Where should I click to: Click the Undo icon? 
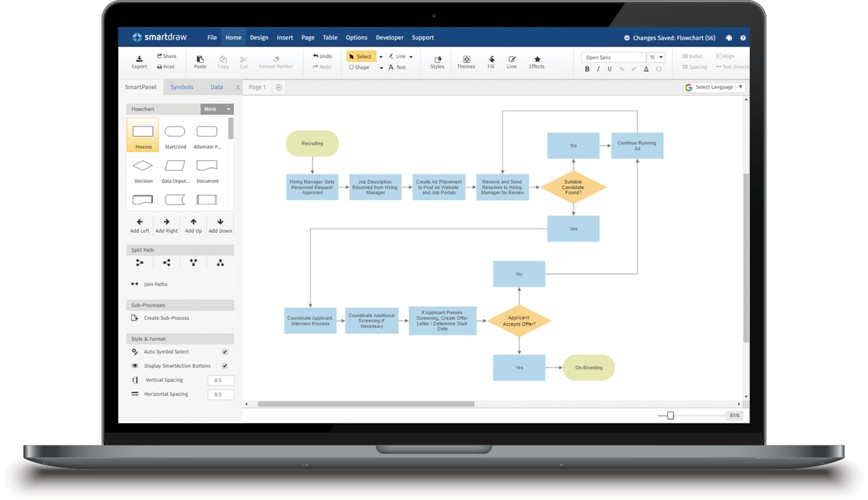pyautogui.click(x=321, y=57)
